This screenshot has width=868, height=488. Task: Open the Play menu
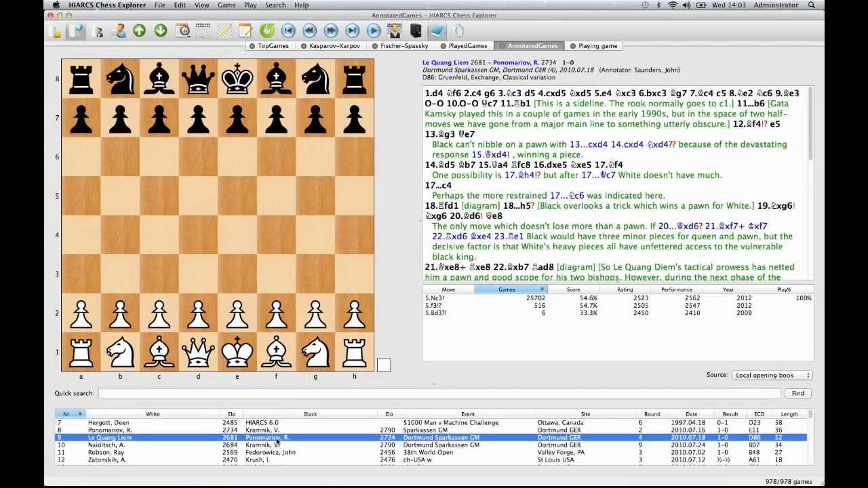point(250,5)
